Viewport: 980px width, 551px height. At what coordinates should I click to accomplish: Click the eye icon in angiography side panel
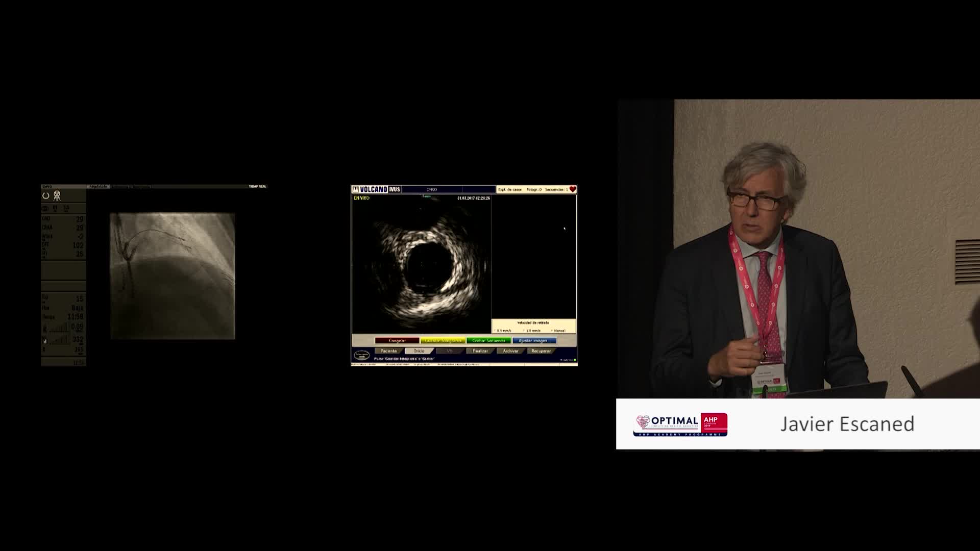coord(45,208)
